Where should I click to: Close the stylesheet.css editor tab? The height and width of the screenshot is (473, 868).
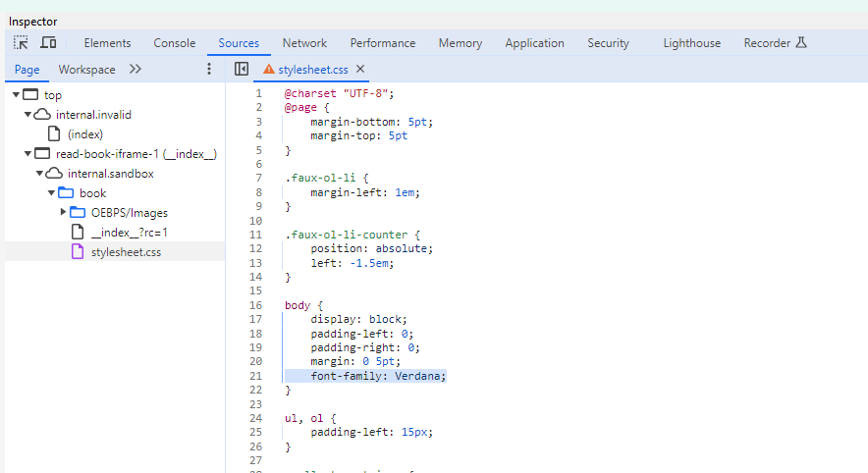(360, 70)
